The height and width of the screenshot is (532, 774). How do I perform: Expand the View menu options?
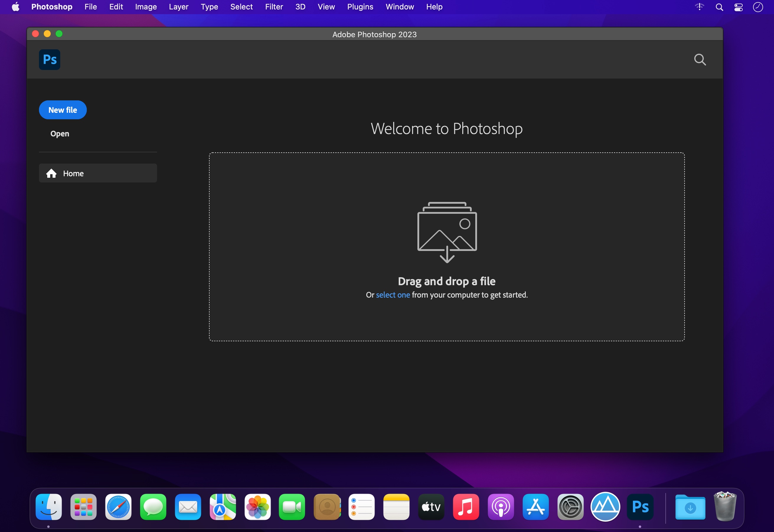(325, 6)
